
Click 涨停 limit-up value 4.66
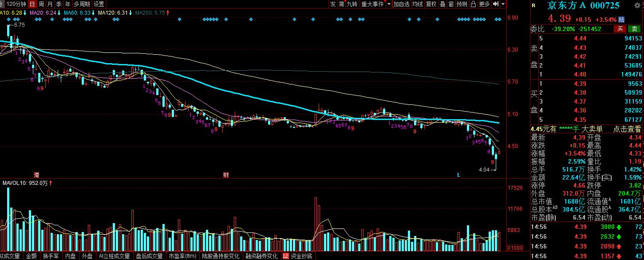(x=579, y=185)
